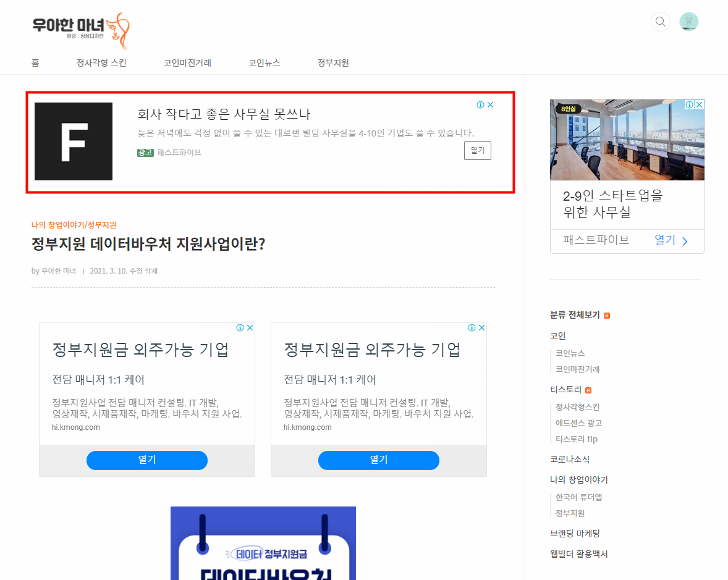Close the right 정부지원금 ad card

click(481, 327)
